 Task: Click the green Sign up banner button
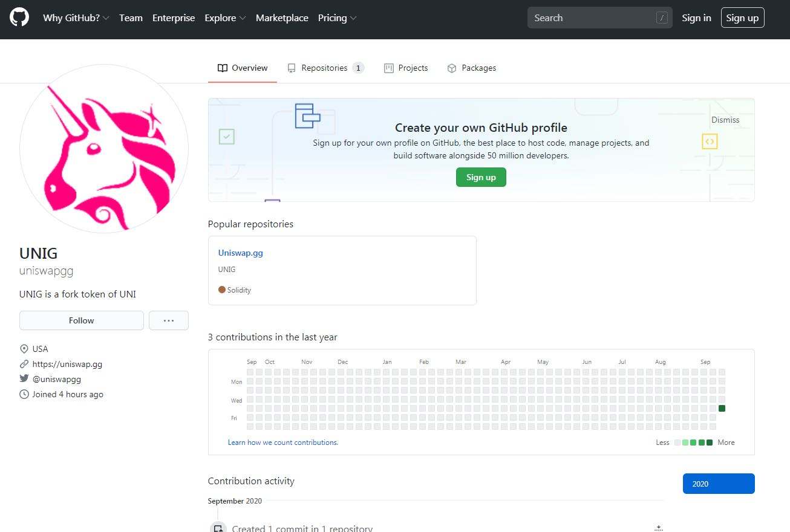[481, 177]
